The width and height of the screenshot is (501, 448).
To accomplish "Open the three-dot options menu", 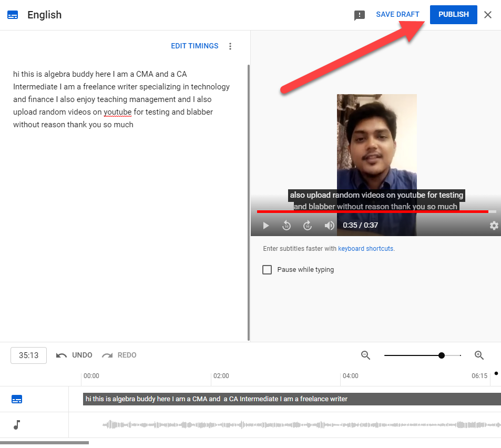I will point(230,46).
